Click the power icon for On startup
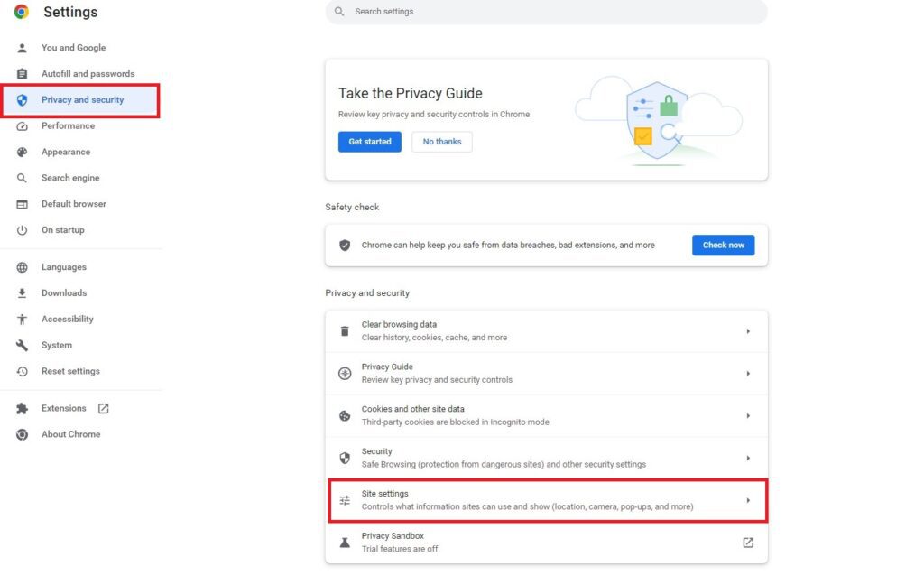The width and height of the screenshot is (924, 585). pyautogui.click(x=22, y=230)
